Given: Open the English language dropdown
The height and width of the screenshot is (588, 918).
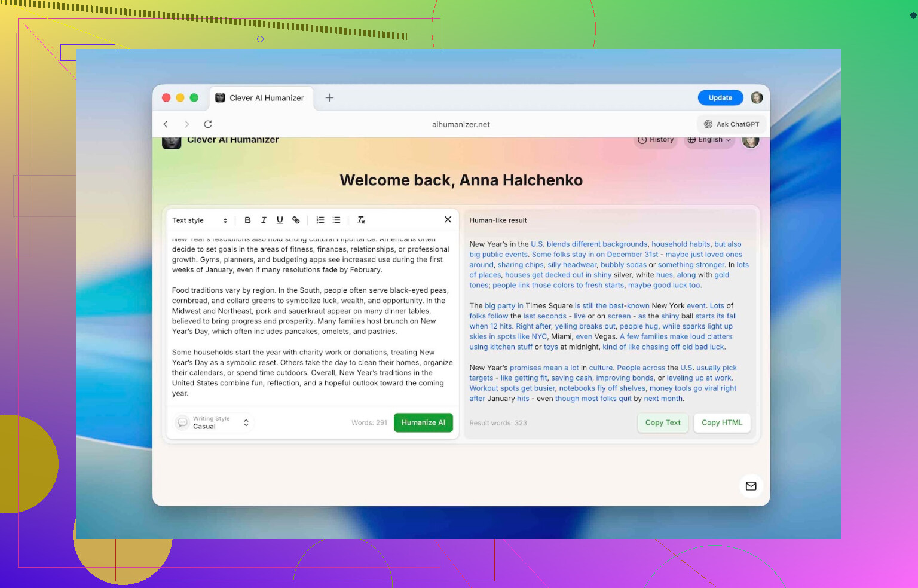Looking at the screenshot, I should click(x=709, y=140).
